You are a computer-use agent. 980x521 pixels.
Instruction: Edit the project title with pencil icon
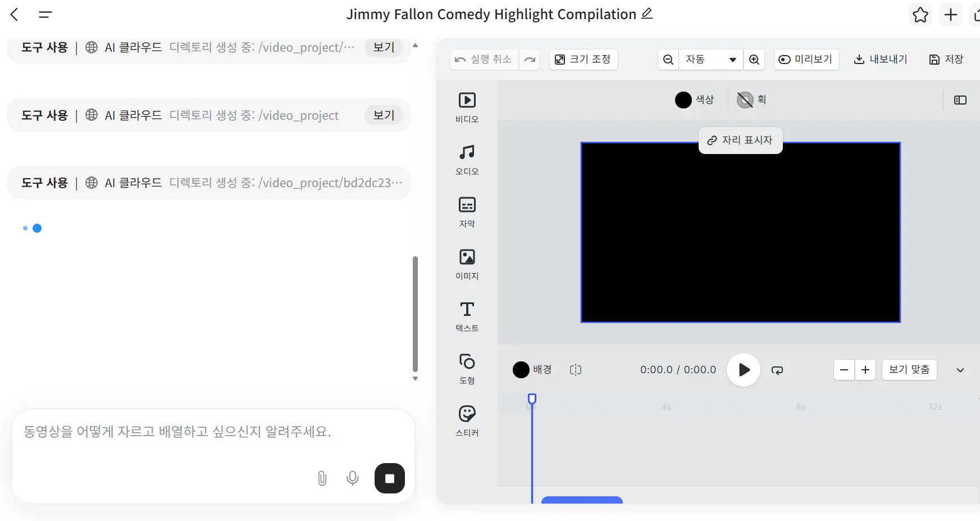point(647,13)
